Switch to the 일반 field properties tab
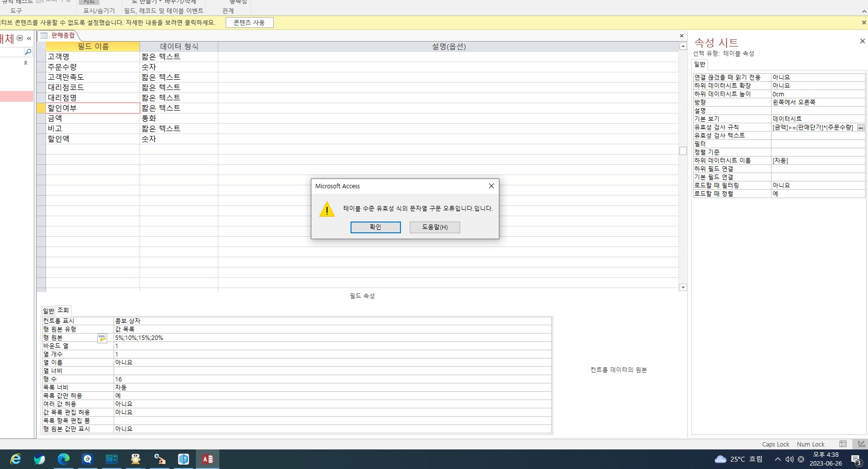This screenshot has width=868, height=469. click(x=48, y=311)
